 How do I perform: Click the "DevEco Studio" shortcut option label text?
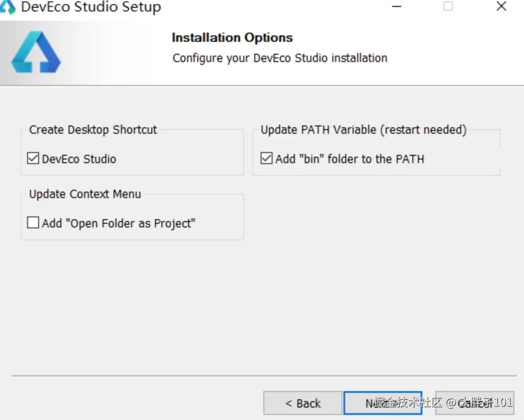tap(79, 159)
